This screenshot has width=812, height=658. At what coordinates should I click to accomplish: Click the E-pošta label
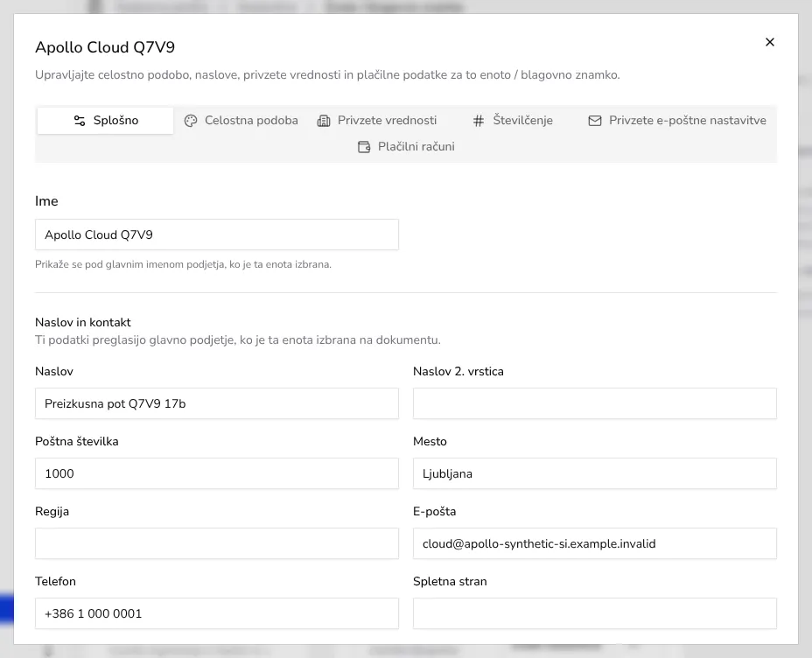435,512
